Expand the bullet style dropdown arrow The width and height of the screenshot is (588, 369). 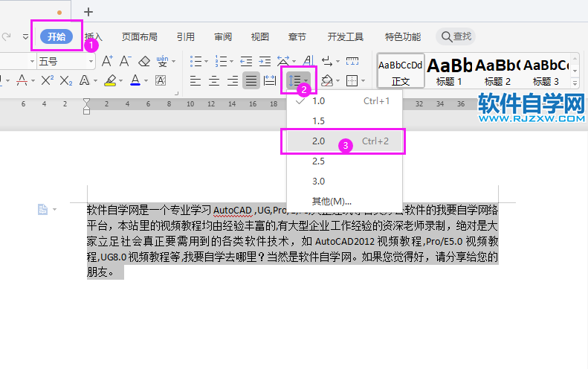(206, 62)
